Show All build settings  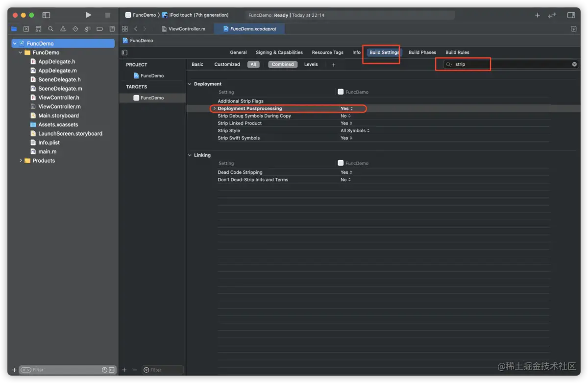(x=253, y=65)
